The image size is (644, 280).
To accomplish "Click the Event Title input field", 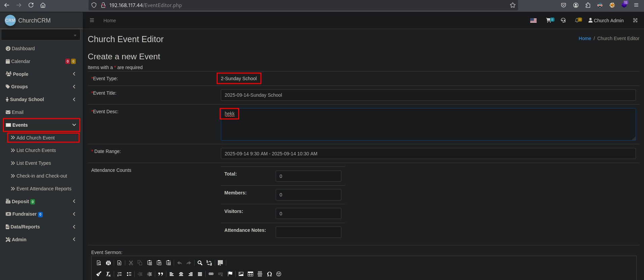I will click(x=428, y=95).
